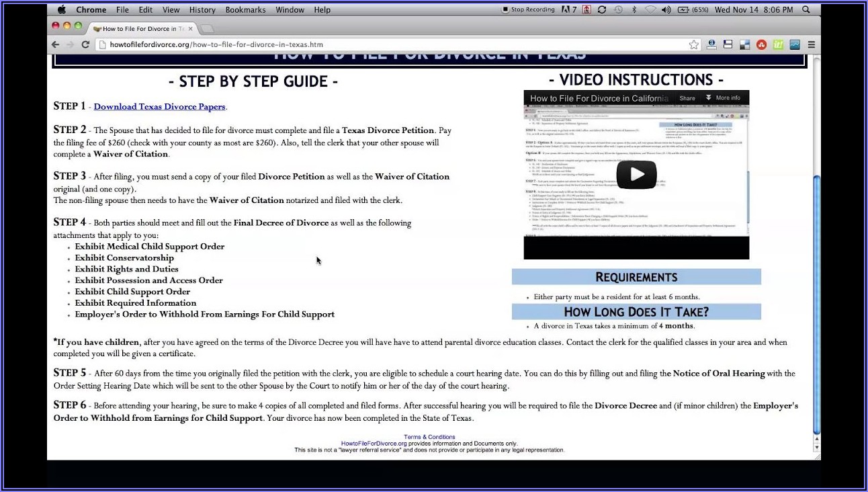Click the Exhibit Child Support Order item
Viewport: 868px width, 492px height.
click(132, 292)
